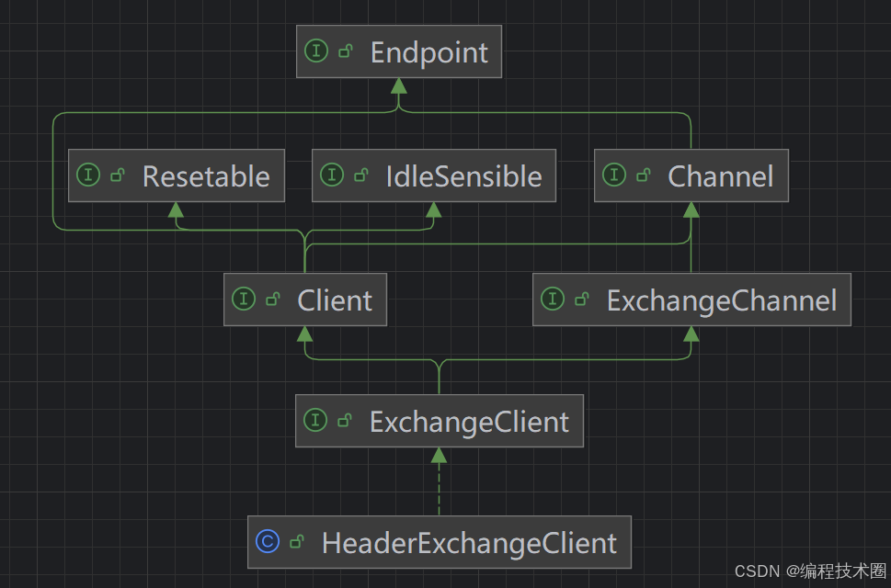Click the interface icon on the Channel node
891x588 pixels.
click(614, 175)
